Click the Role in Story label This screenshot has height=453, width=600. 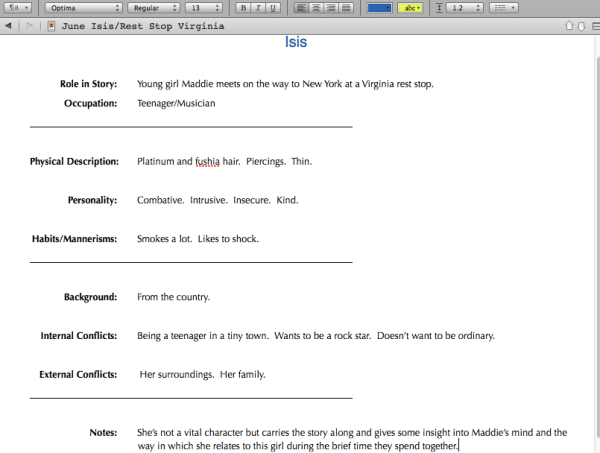coord(88,84)
